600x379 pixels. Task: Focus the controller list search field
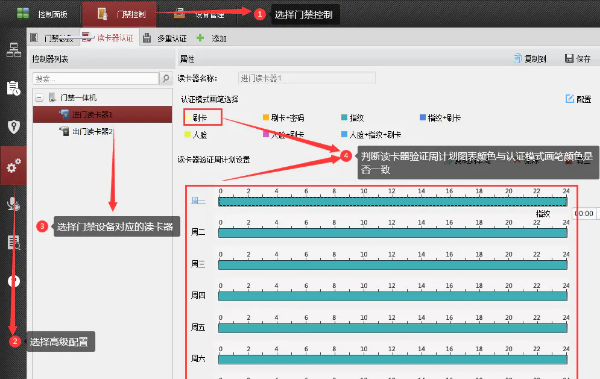click(x=96, y=78)
